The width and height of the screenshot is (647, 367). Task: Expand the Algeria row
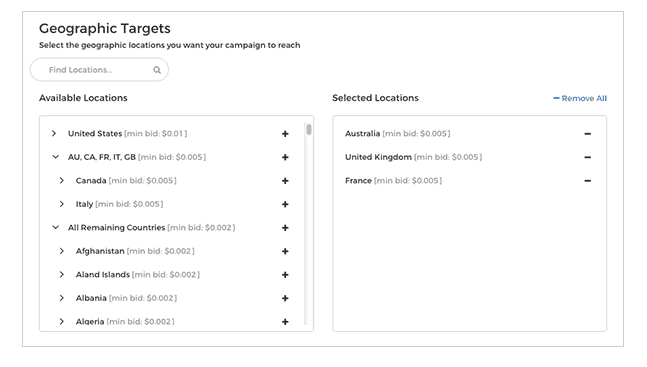pos(62,321)
